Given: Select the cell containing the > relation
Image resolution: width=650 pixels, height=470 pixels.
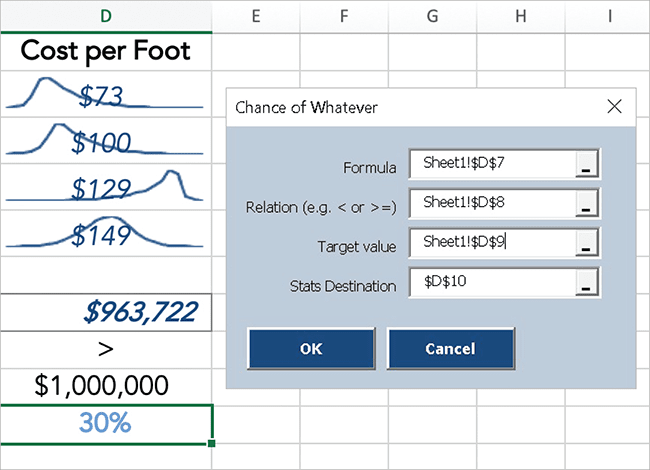Looking at the screenshot, I should 106,350.
